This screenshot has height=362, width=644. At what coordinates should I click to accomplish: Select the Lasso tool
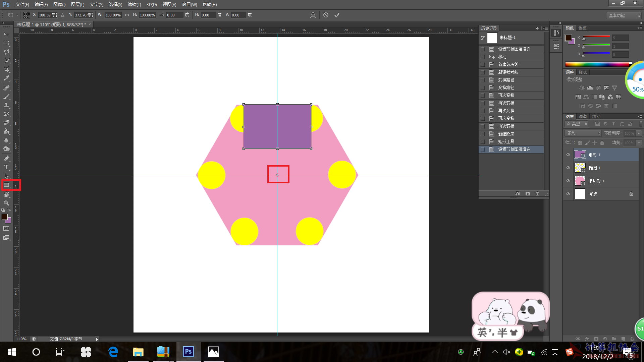6,52
